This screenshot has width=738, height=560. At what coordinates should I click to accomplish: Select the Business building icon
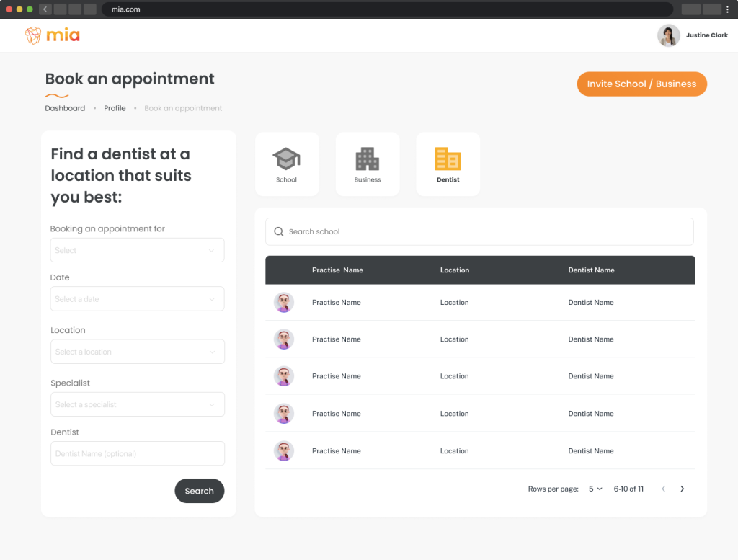click(x=367, y=159)
